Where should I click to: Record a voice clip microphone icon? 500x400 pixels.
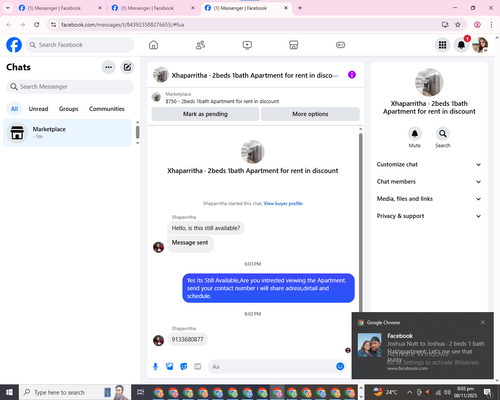pyautogui.click(x=155, y=367)
